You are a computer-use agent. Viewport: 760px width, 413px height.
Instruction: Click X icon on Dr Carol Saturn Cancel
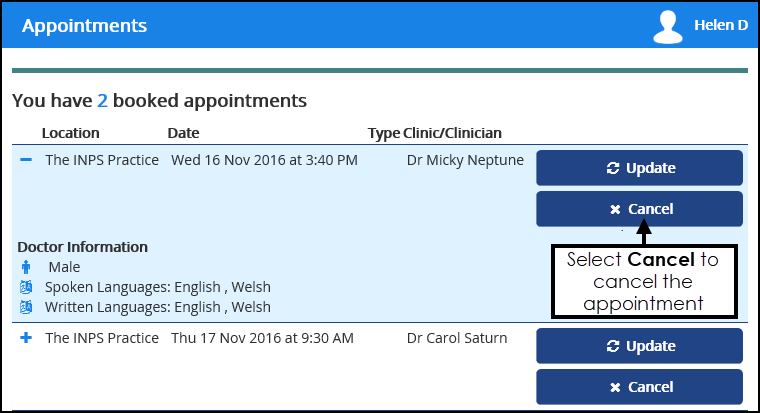[x=615, y=387]
